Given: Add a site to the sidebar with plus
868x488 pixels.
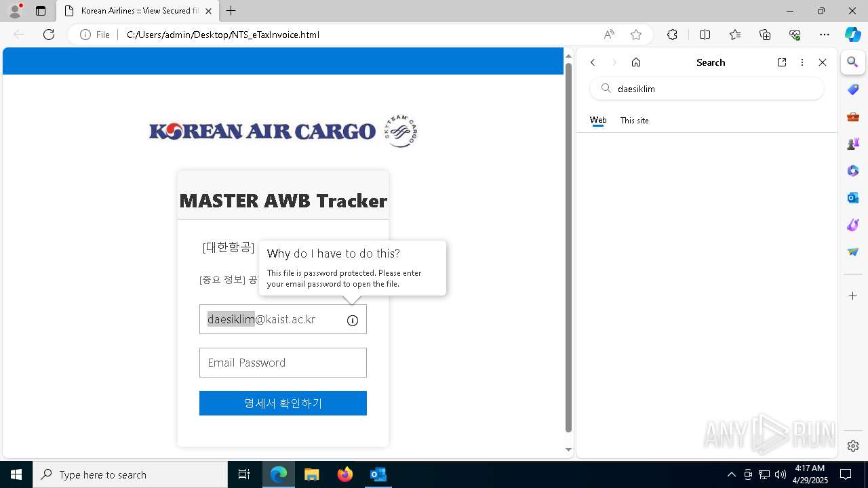Looking at the screenshot, I should pyautogui.click(x=853, y=296).
